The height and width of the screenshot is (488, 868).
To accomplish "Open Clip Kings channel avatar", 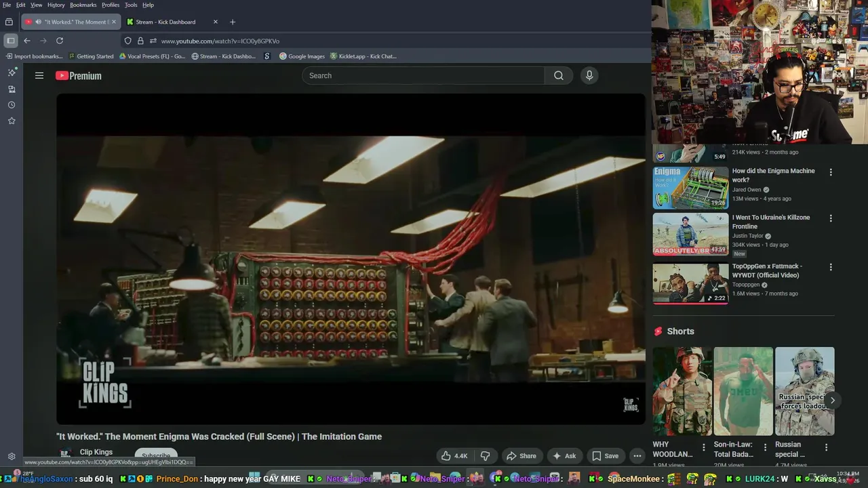I will click(65, 455).
